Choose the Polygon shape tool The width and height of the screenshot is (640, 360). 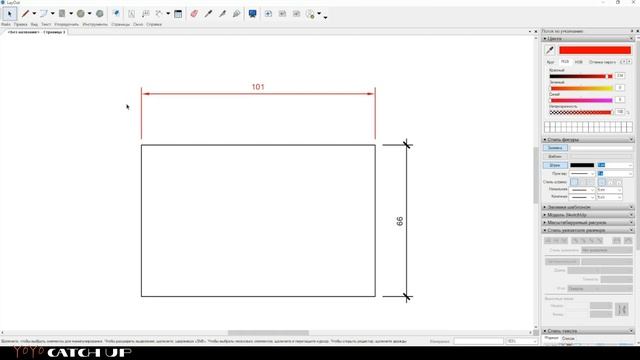tap(100, 14)
